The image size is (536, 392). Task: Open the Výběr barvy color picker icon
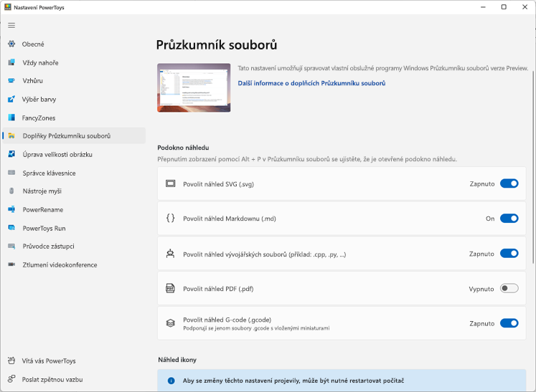click(x=11, y=99)
